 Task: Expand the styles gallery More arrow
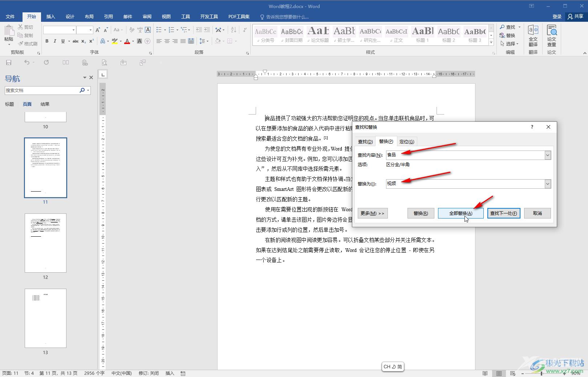pos(491,43)
